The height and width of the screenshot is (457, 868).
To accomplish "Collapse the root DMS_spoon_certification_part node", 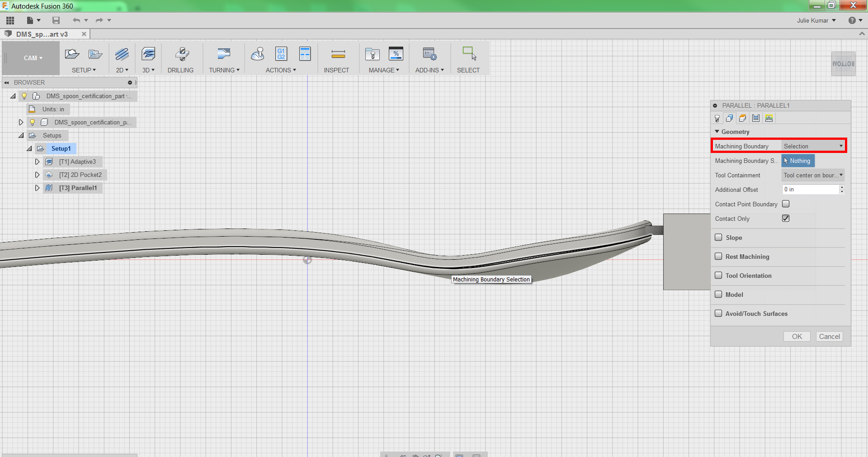I will pos(13,96).
